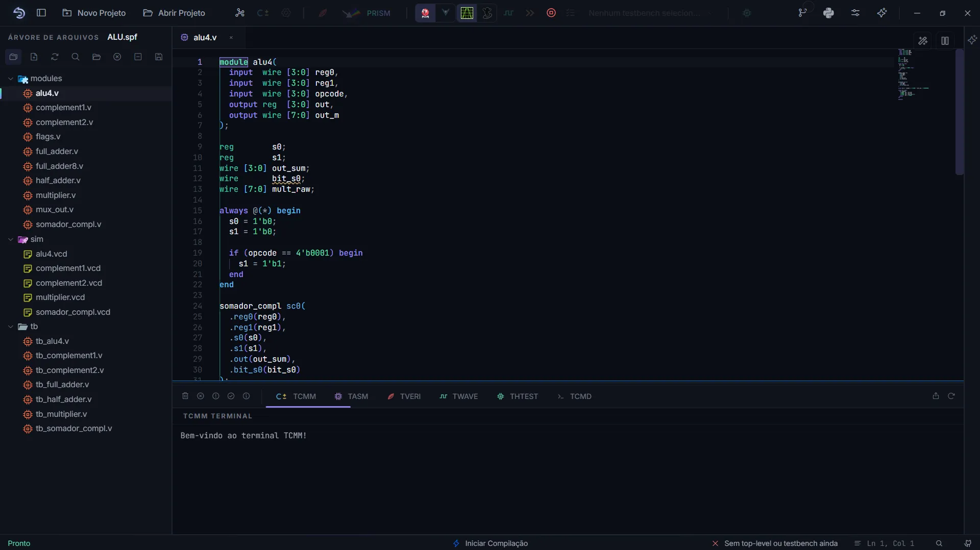The height and width of the screenshot is (550, 980).
Task: Click the red stop record icon
Action: [551, 13]
